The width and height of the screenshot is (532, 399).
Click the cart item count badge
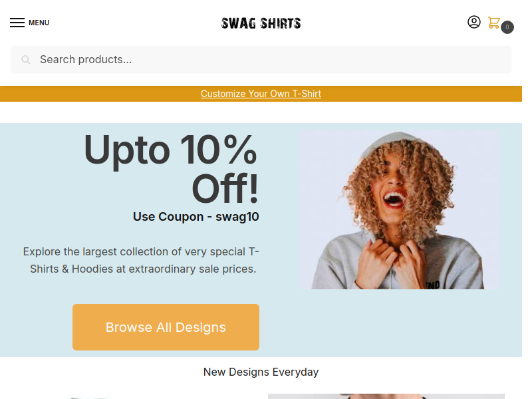point(507,27)
